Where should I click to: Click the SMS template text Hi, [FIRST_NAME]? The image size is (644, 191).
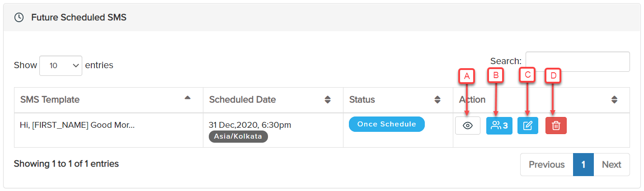[77, 125]
